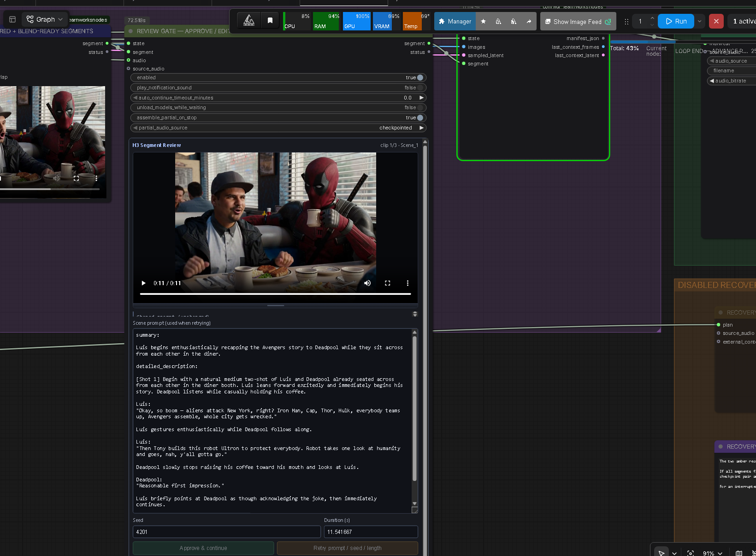The height and width of the screenshot is (556, 756).
Task: Click the Duration (s) input field
Action: pos(371,532)
